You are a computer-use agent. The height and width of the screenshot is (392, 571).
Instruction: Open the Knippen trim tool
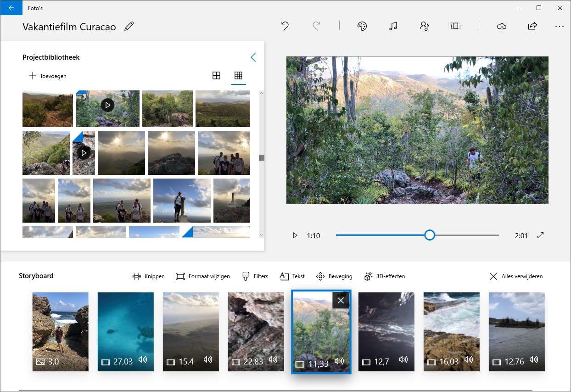click(x=148, y=276)
